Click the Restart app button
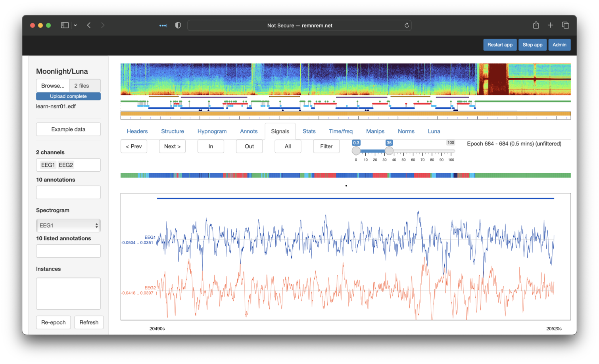599x364 pixels. tap(500, 45)
